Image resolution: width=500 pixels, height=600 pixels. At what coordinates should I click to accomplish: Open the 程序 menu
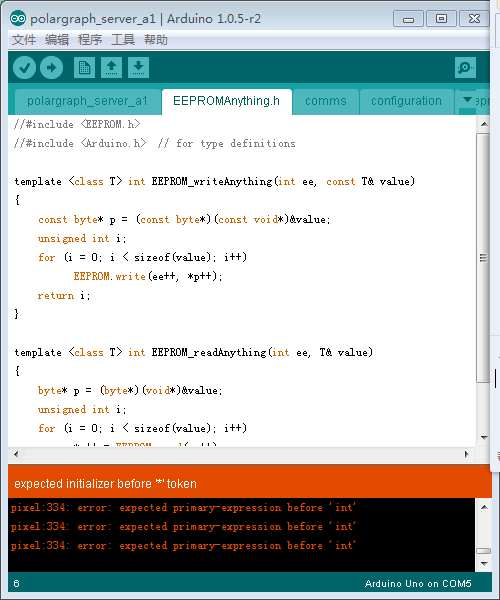(90, 40)
